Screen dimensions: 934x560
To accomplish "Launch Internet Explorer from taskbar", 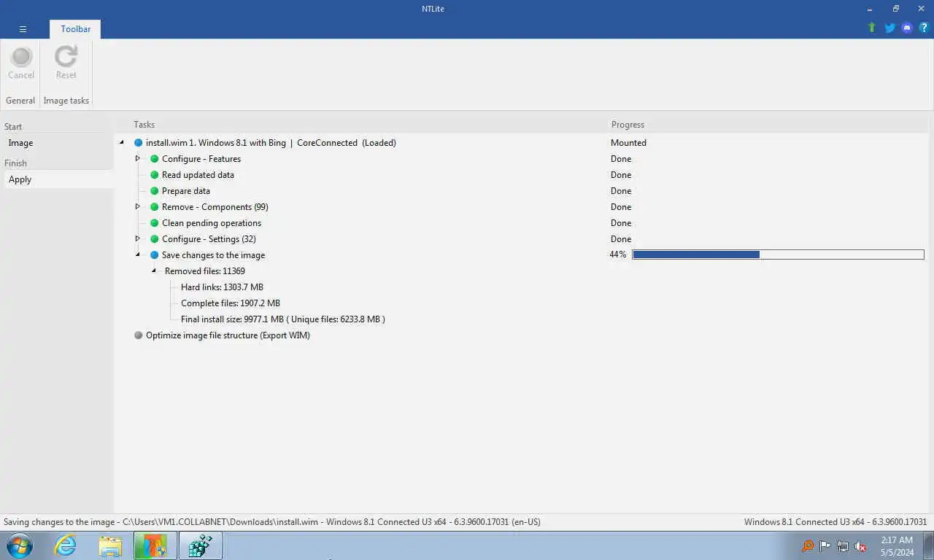I will click(x=65, y=545).
